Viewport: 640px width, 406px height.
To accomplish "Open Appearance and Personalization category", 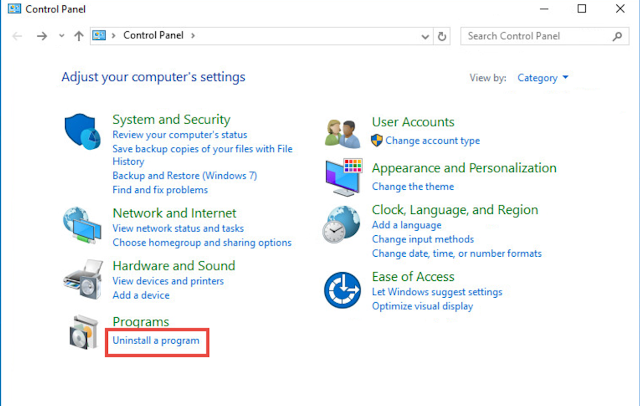I will (464, 168).
